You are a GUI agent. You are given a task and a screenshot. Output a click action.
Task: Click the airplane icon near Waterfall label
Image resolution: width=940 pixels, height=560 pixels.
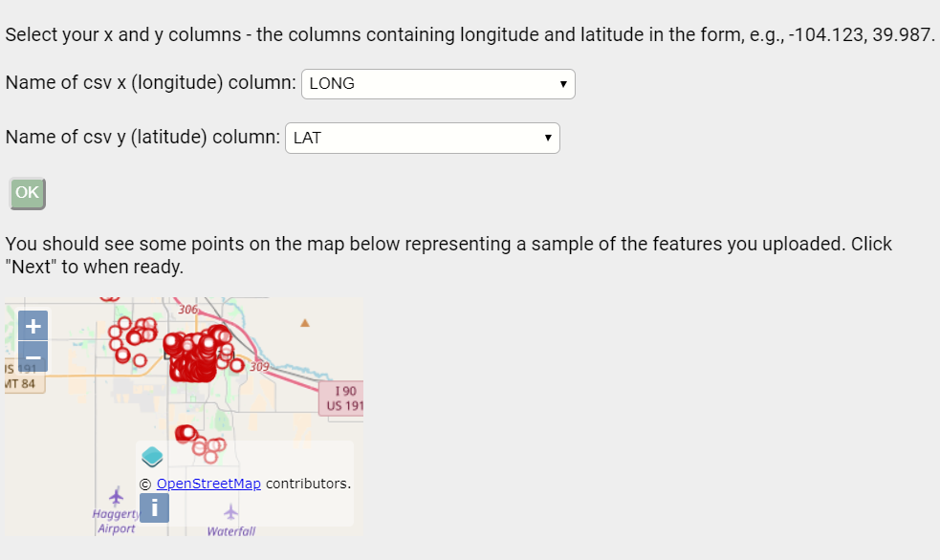(230, 511)
